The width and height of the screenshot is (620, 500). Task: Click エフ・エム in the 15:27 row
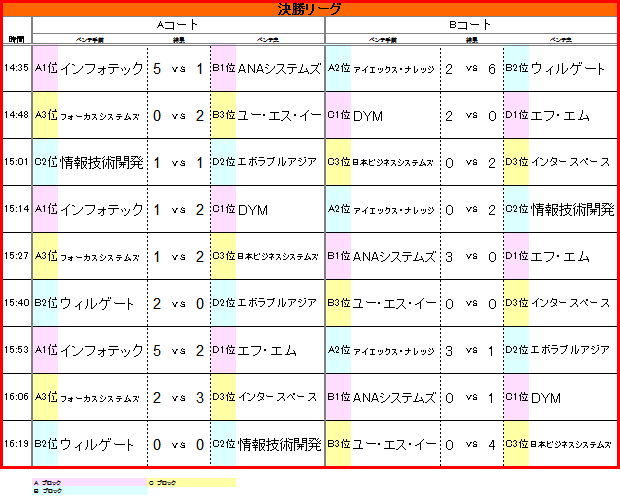(x=560, y=257)
